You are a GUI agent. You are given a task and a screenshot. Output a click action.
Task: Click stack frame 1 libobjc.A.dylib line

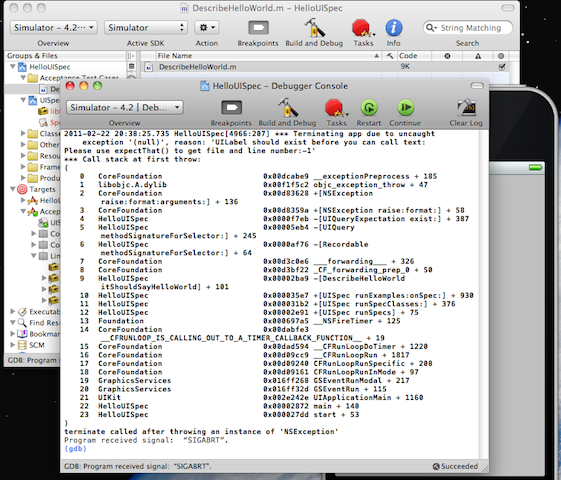tap(253, 185)
